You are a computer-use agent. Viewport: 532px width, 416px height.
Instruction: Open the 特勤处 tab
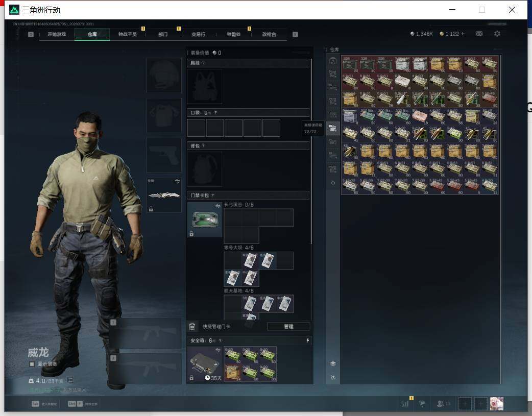[x=233, y=34]
